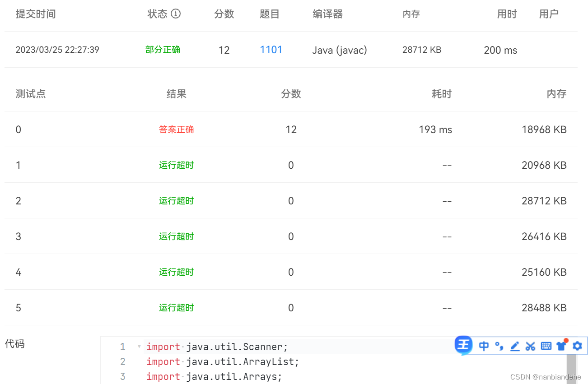Click the red notification dot on the shirt icon
This screenshot has width=588, height=384.
click(565, 341)
